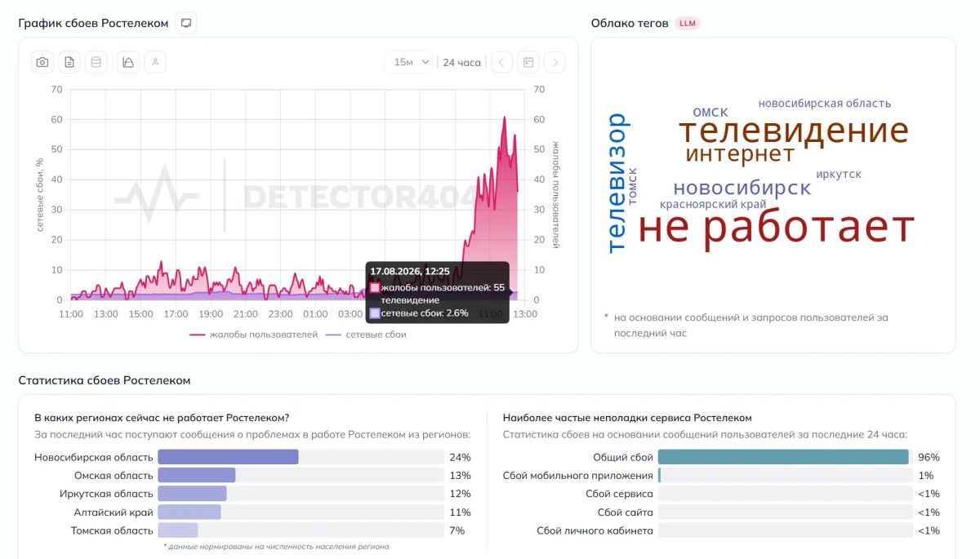Click the user person icon

(x=155, y=62)
